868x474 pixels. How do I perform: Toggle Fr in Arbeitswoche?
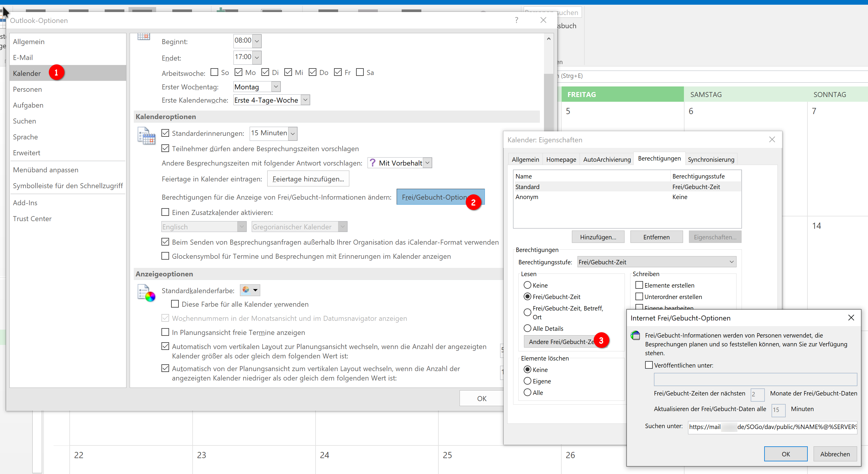(338, 72)
